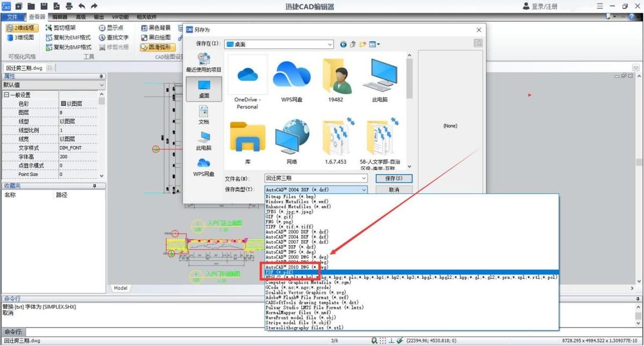This screenshot has height=346, width=644.
Task: Select the 19482 user folder
Action: click(x=336, y=81)
